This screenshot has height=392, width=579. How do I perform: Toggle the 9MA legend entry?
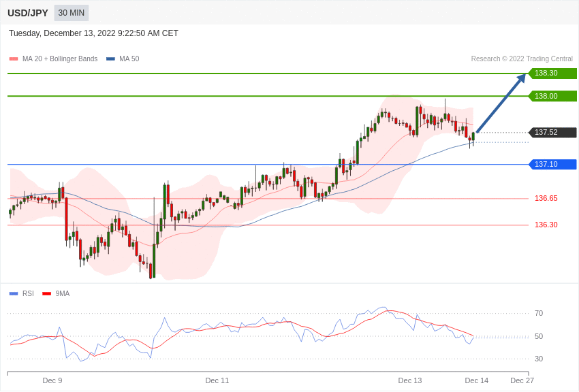point(56,293)
